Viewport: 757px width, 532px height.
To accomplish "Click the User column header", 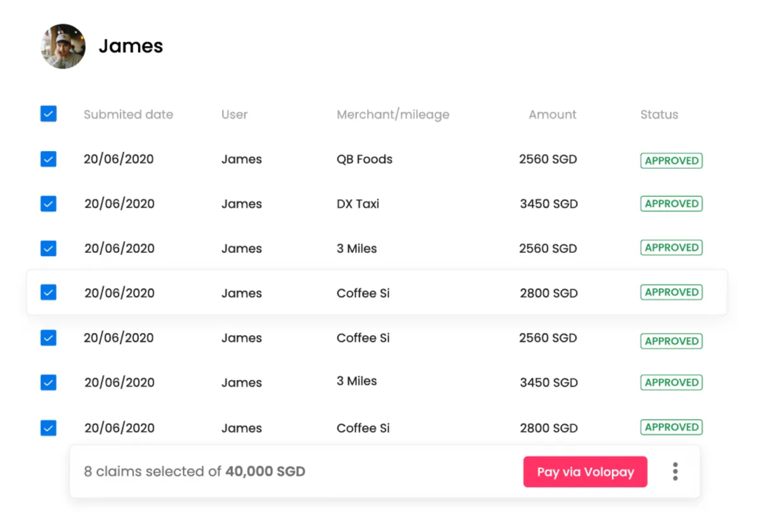I will pyautogui.click(x=234, y=114).
